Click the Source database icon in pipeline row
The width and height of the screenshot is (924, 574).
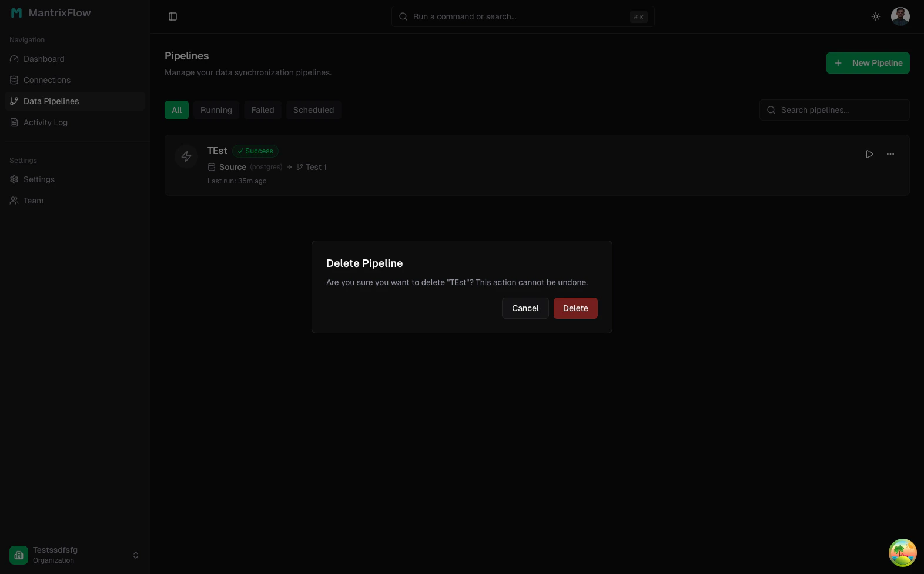point(212,167)
